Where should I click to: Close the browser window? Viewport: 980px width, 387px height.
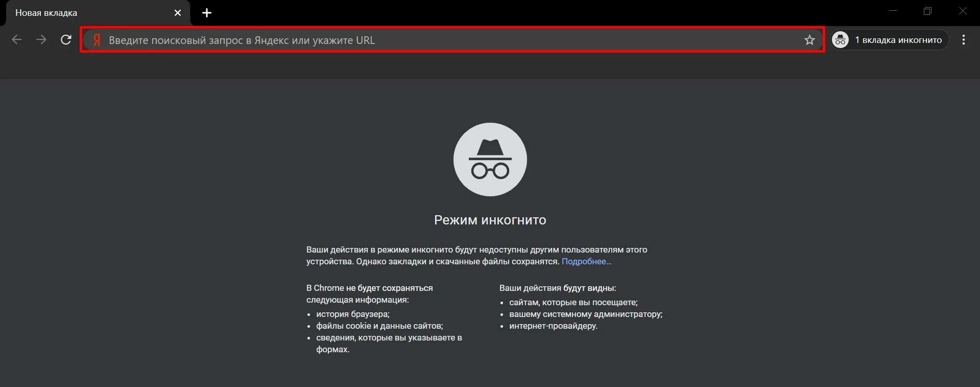(x=963, y=11)
